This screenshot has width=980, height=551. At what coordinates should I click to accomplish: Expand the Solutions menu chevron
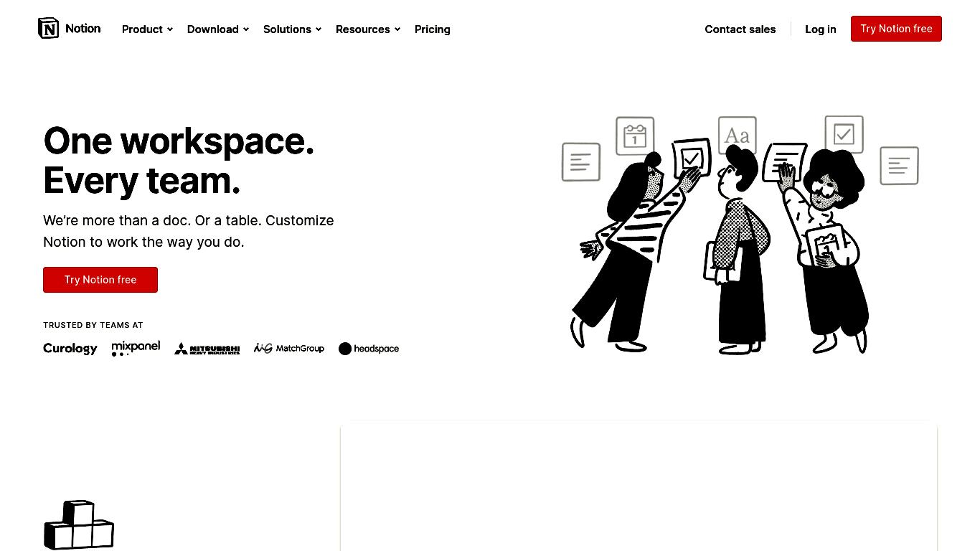[319, 29]
